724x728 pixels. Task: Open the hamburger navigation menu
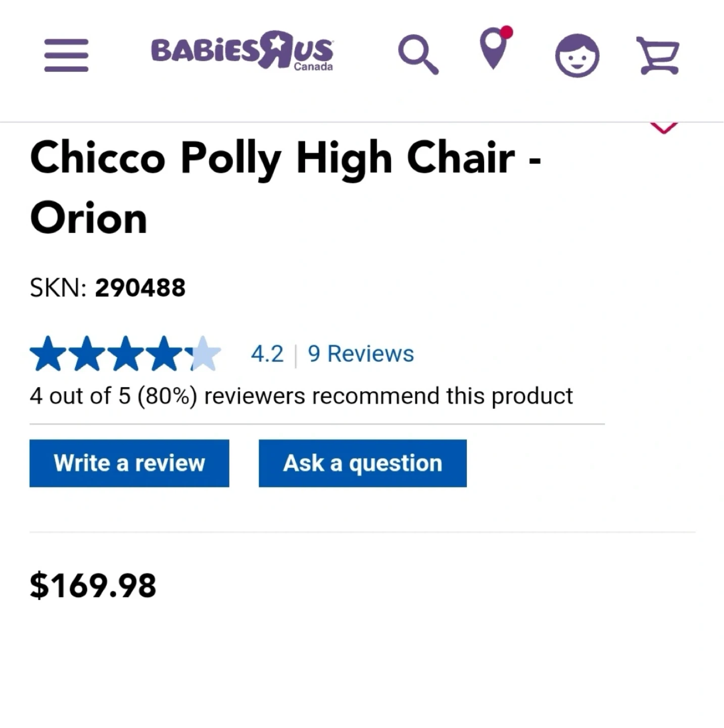point(66,55)
